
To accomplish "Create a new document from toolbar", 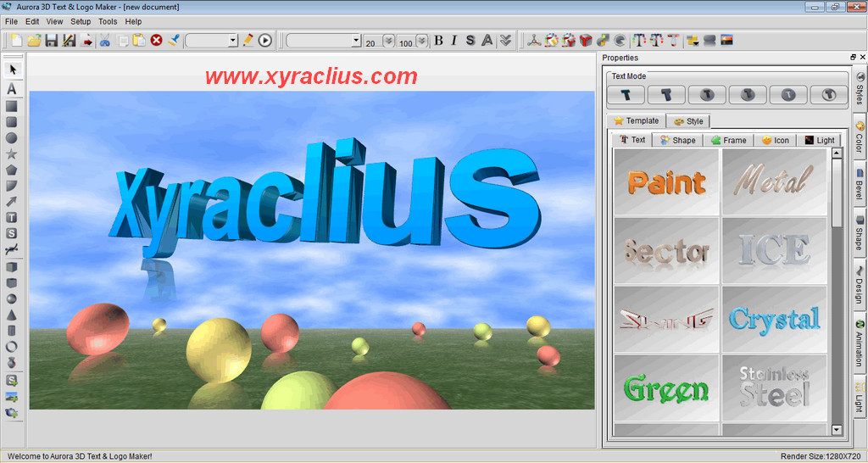I will click(17, 41).
